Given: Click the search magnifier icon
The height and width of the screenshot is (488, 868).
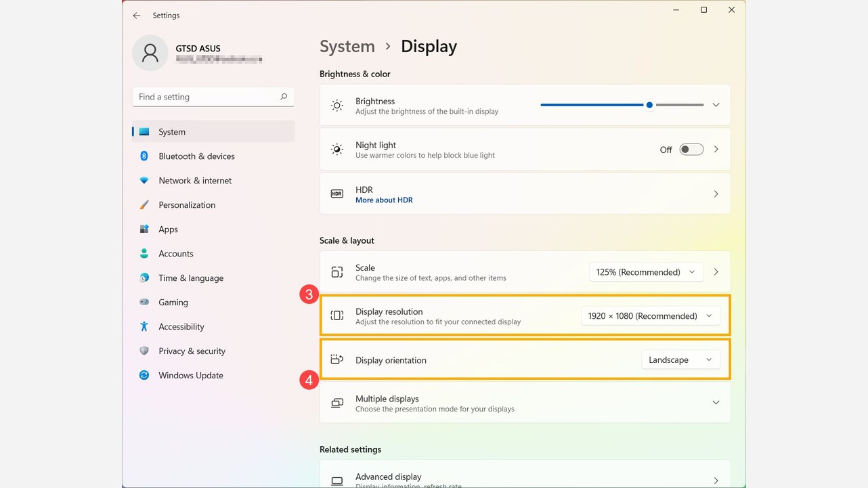Looking at the screenshot, I should pos(284,97).
